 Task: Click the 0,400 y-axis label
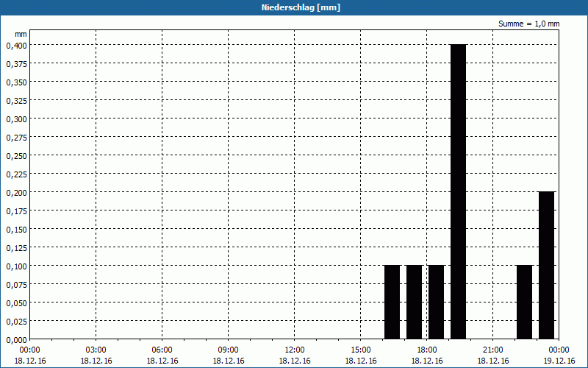tap(16, 46)
